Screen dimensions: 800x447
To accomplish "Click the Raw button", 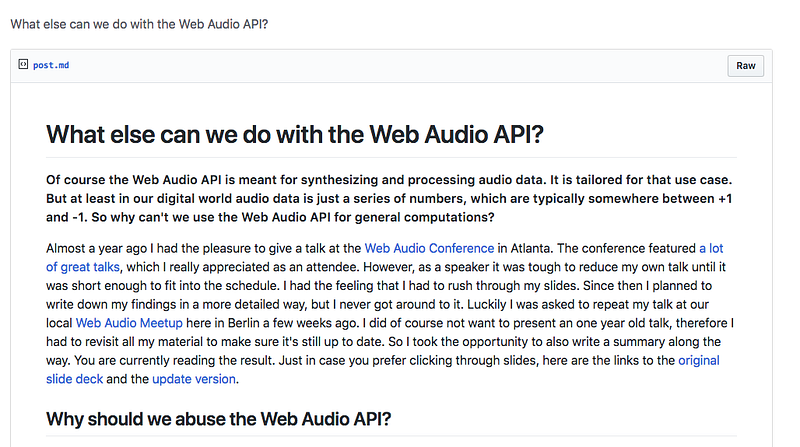I will point(745,66).
